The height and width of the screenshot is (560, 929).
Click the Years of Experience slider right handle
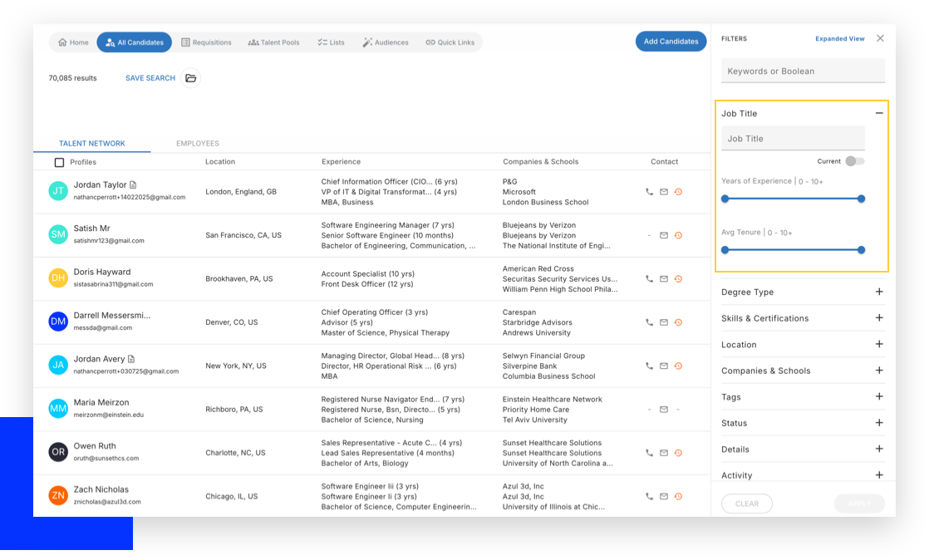pyautogui.click(x=861, y=199)
